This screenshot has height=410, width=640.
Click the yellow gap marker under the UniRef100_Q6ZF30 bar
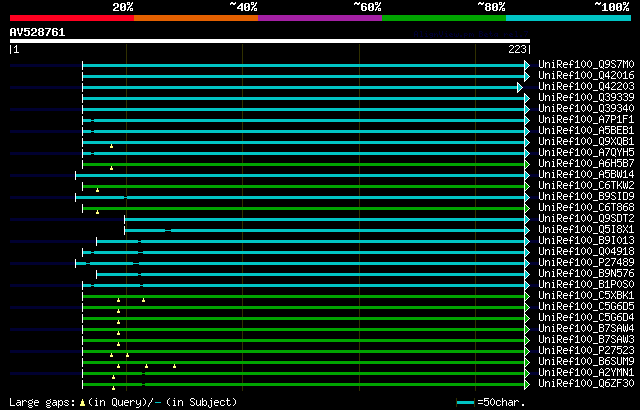pyautogui.click(x=113, y=388)
